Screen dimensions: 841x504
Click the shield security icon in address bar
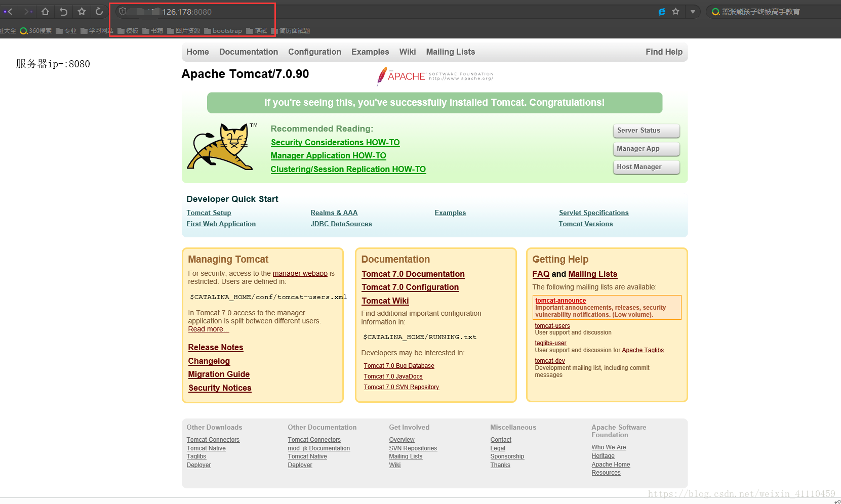click(123, 11)
